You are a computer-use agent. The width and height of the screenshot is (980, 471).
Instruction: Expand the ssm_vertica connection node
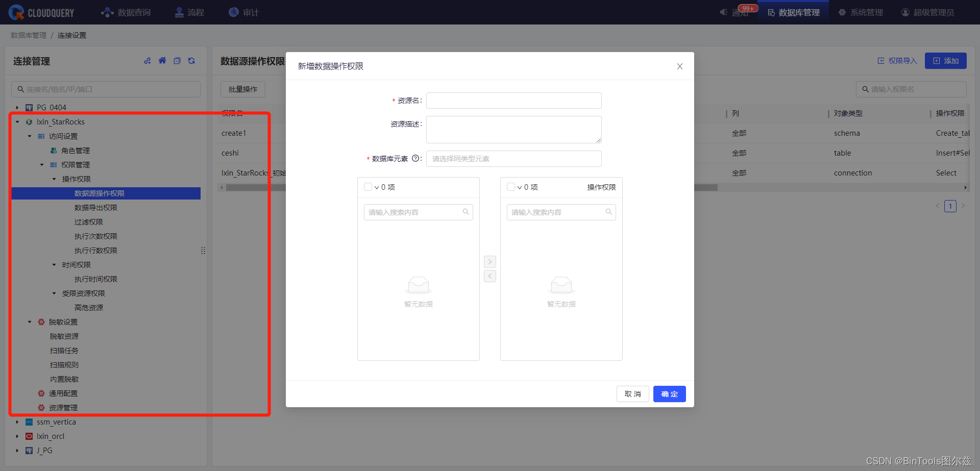coord(17,422)
